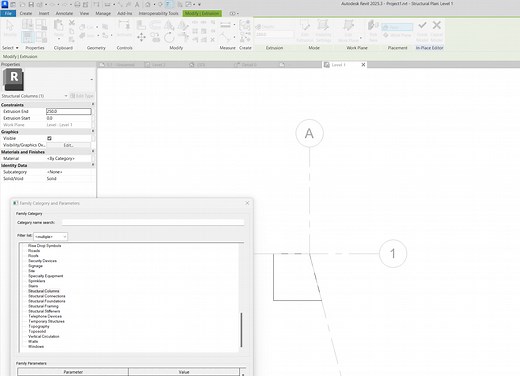This screenshot has width=520, height=376.
Task: Click the Measure tool in the Measure panel
Action: point(226,25)
